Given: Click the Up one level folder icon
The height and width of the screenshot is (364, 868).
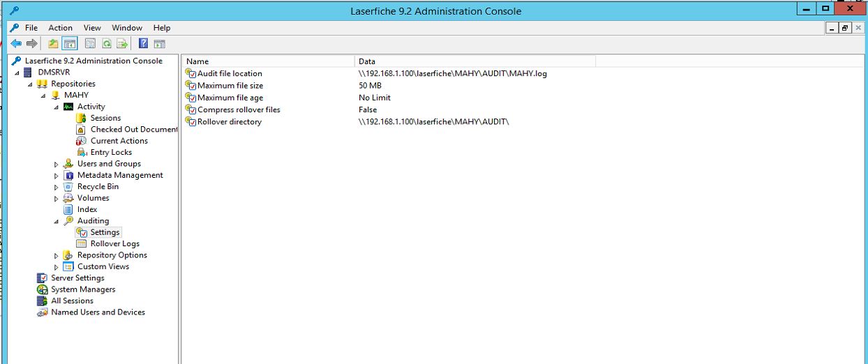Looking at the screenshot, I should coord(54,43).
